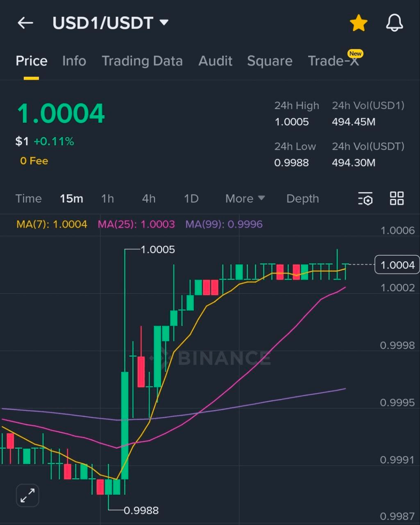Open the notification bell
Screen dimensions: 420x525
pyautogui.click(x=394, y=23)
